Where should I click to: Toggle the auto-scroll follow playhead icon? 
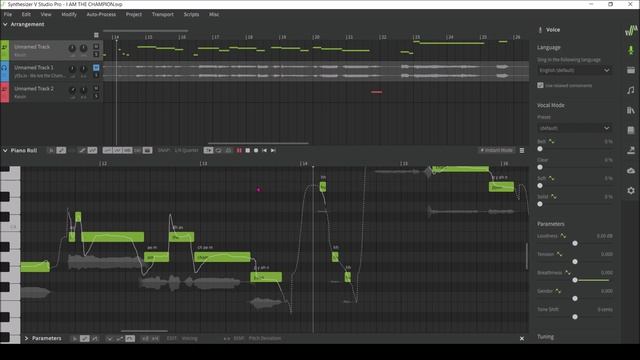click(208, 151)
